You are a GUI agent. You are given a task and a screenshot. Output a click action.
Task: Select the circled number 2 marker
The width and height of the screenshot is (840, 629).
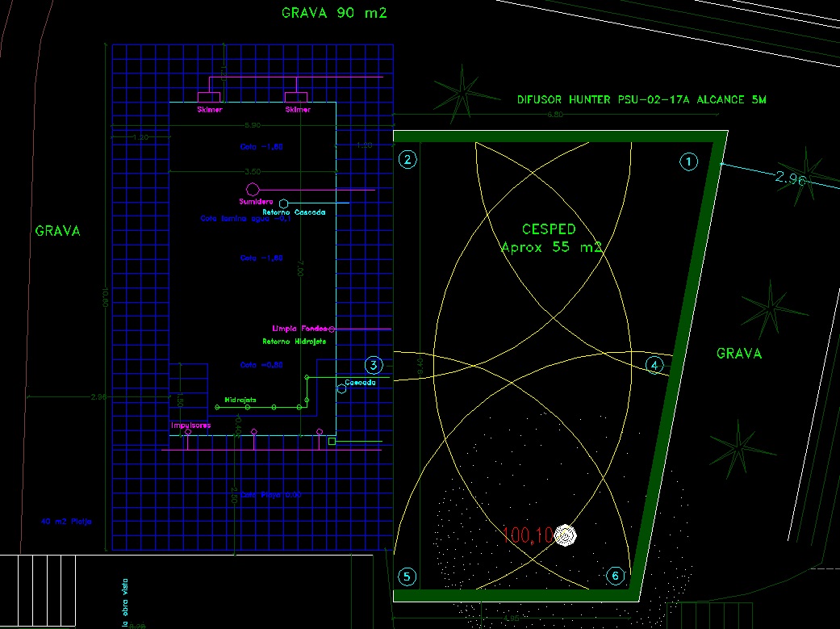point(408,159)
